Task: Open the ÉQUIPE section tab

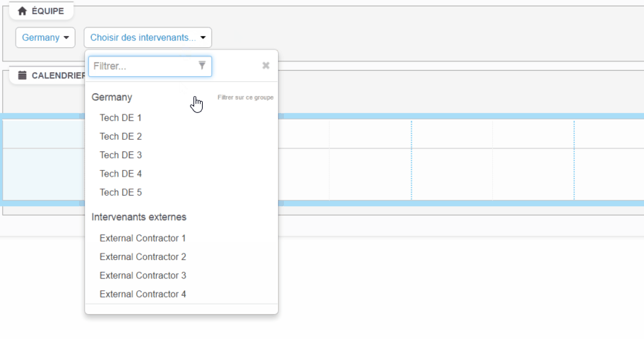Action: point(45,11)
